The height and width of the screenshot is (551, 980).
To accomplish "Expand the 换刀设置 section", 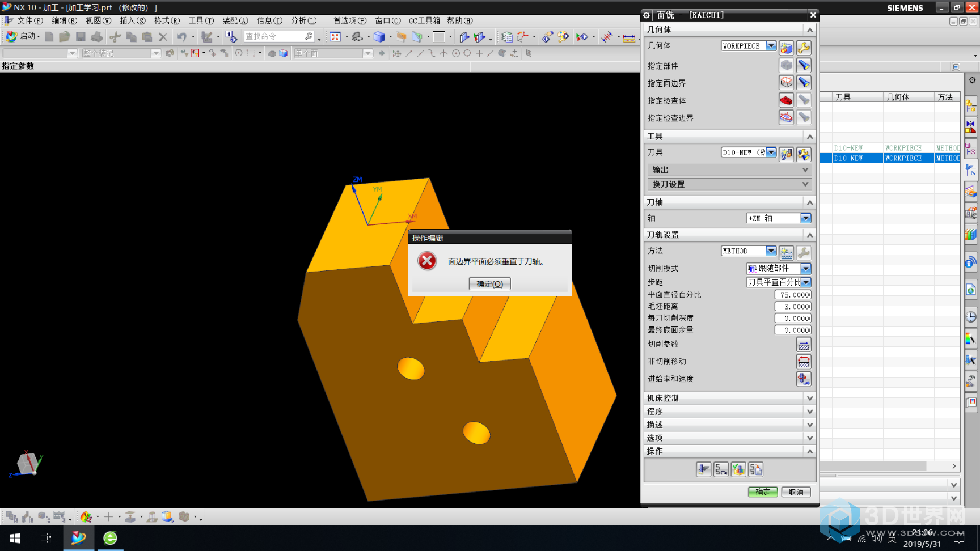I will [x=729, y=184].
